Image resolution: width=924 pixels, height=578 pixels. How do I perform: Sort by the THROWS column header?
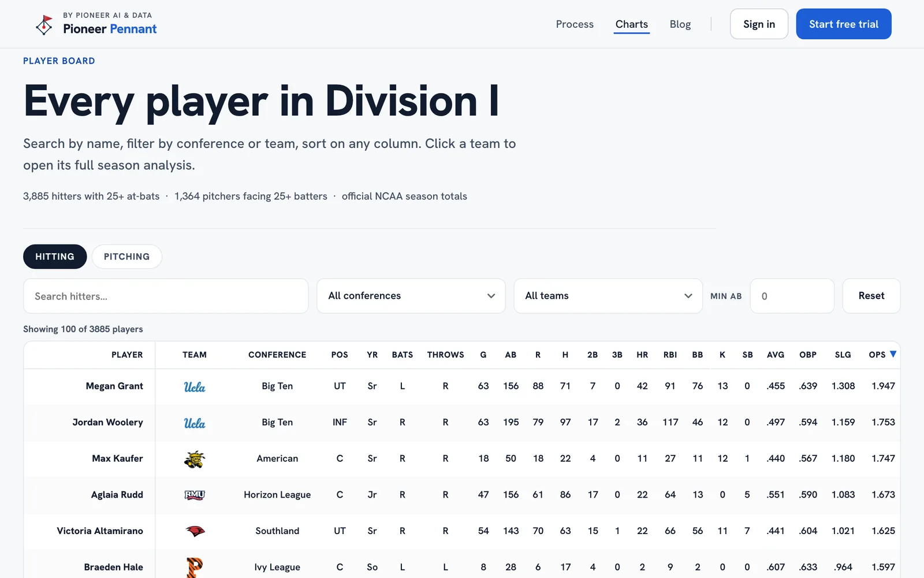click(446, 355)
